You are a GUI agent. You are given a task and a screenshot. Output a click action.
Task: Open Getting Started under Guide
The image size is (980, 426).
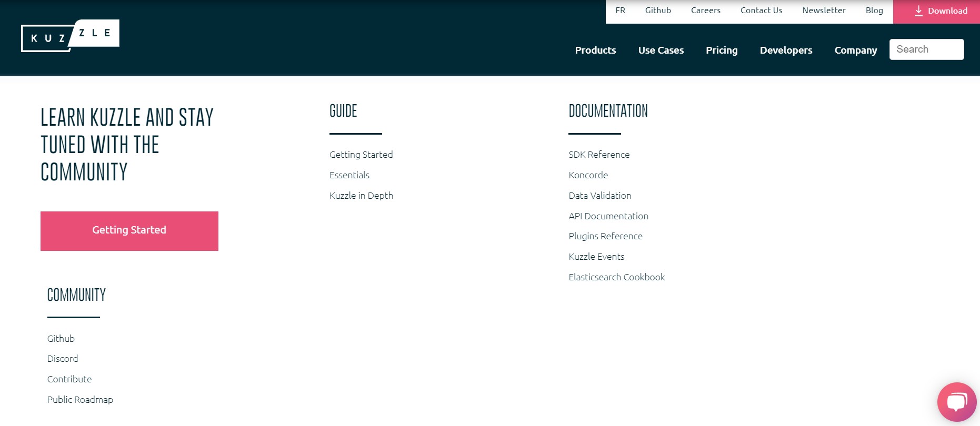click(x=361, y=155)
